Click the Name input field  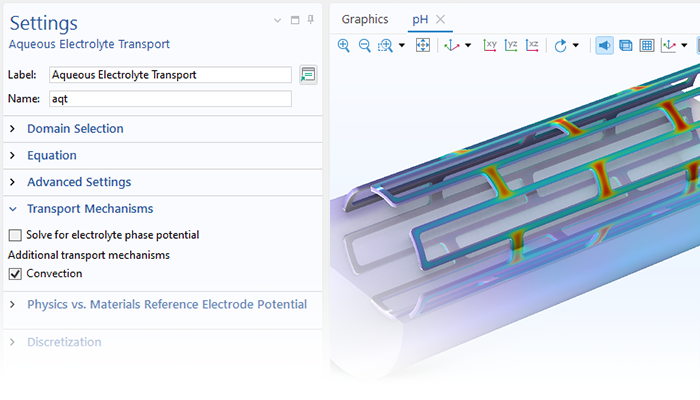tap(170, 99)
